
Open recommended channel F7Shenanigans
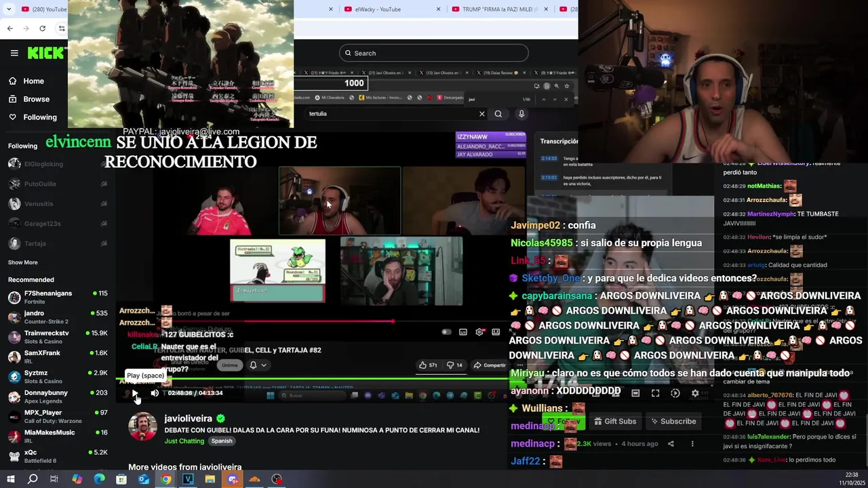tap(58, 297)
